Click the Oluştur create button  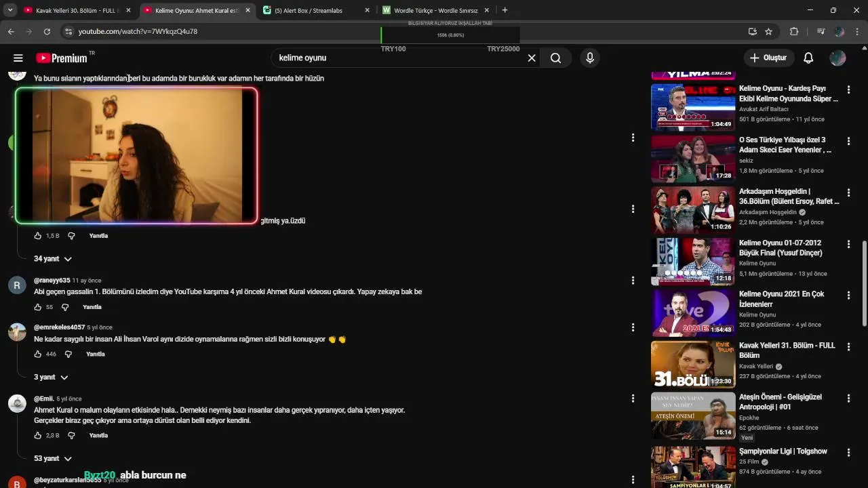(768, 58)
